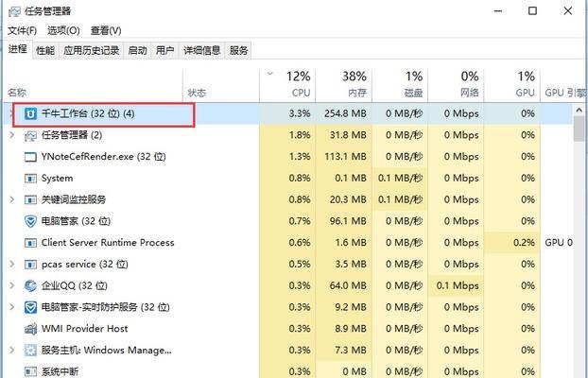Click the 电脑管家-实时防护服务 shield icon

[x=30, y=307]
